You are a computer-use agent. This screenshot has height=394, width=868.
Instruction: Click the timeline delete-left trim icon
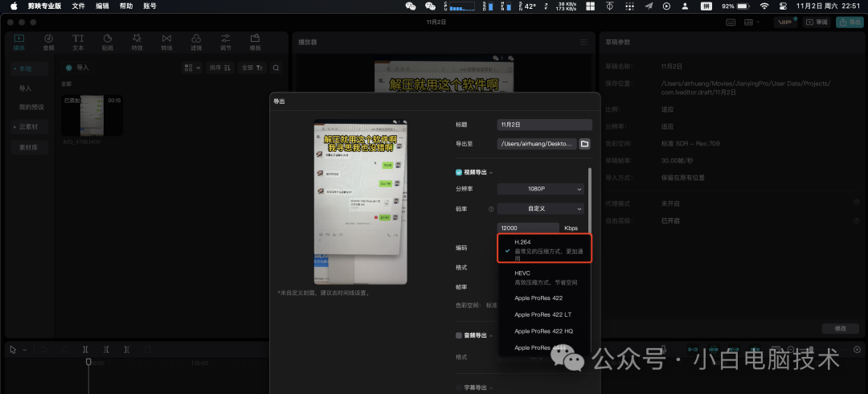coord(106,350)
